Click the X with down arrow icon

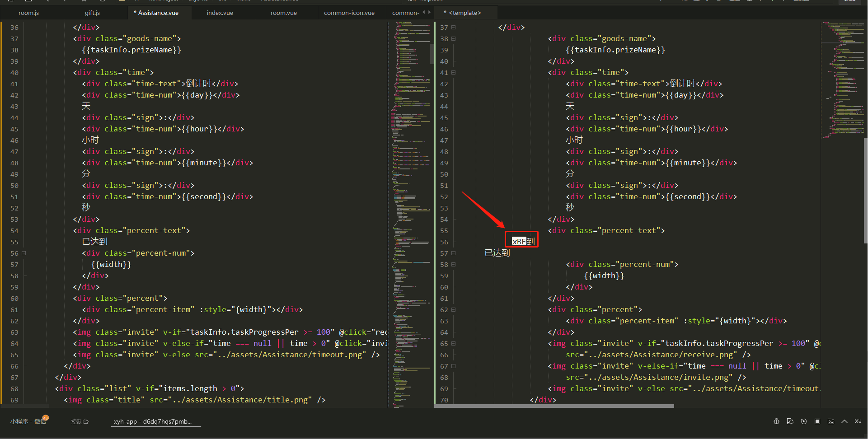(858, 421)
